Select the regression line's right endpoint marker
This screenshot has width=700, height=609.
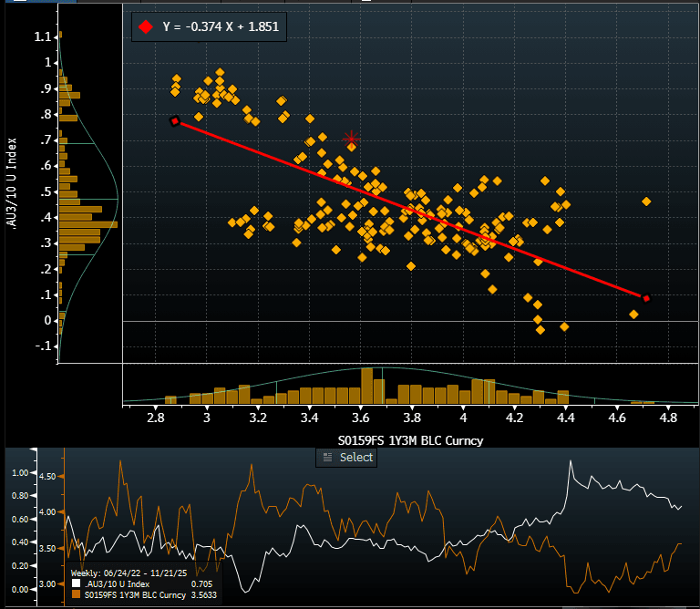click(646, 298)
